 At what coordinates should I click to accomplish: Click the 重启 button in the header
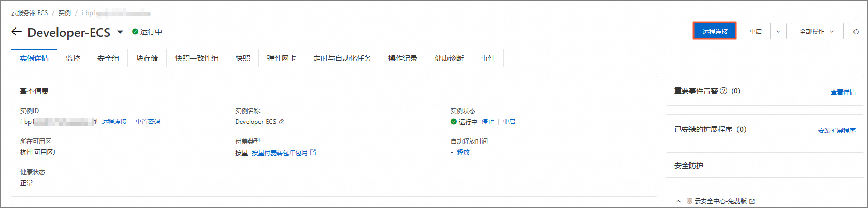[756, 32]
